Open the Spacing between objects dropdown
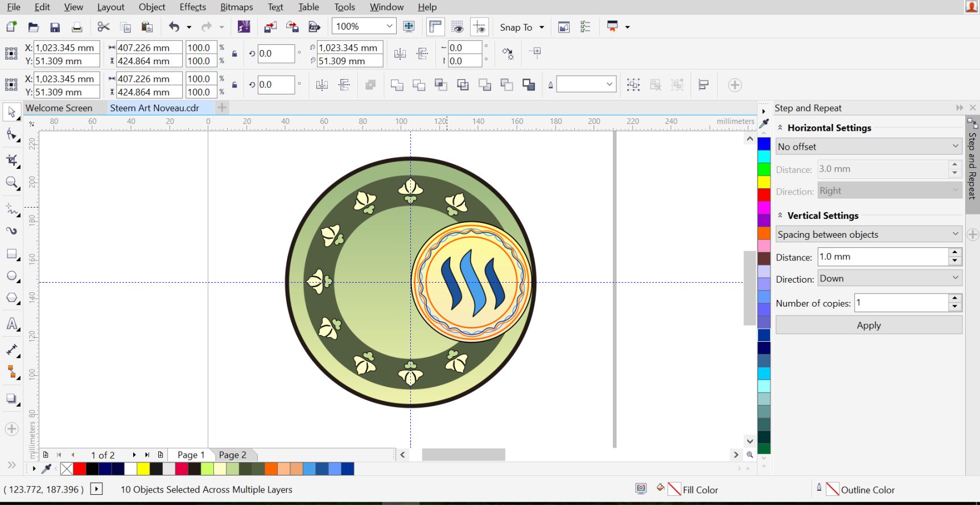The width and height of the screenshot is (980, 505). 868,234
